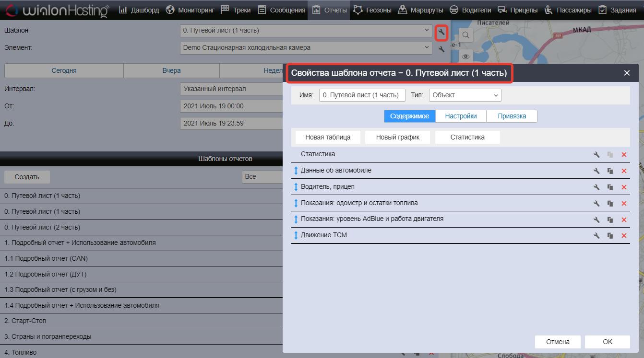Reorder handle for Водитель, прицеп
This screenshot has width=644, height=358.
click(x=296, y=187)
